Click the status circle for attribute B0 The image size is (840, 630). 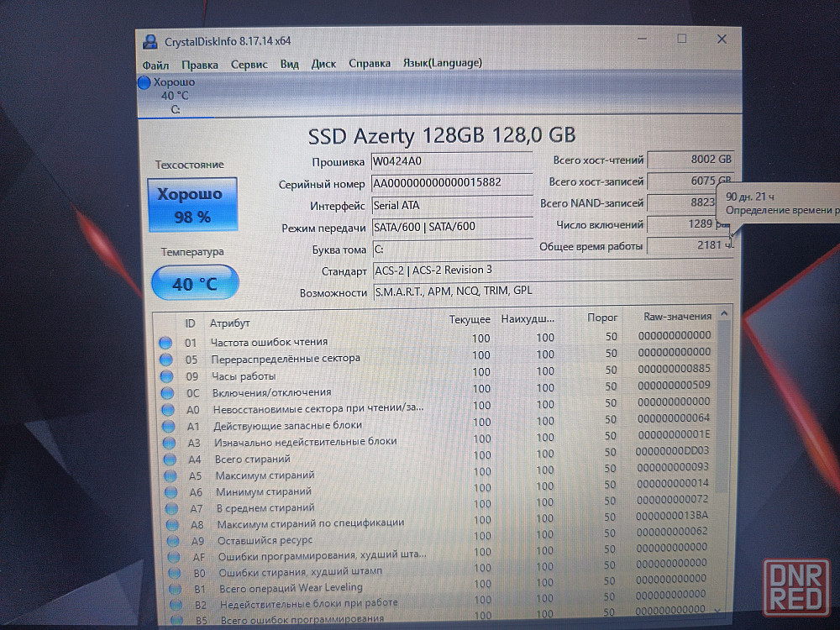(174, 573)
